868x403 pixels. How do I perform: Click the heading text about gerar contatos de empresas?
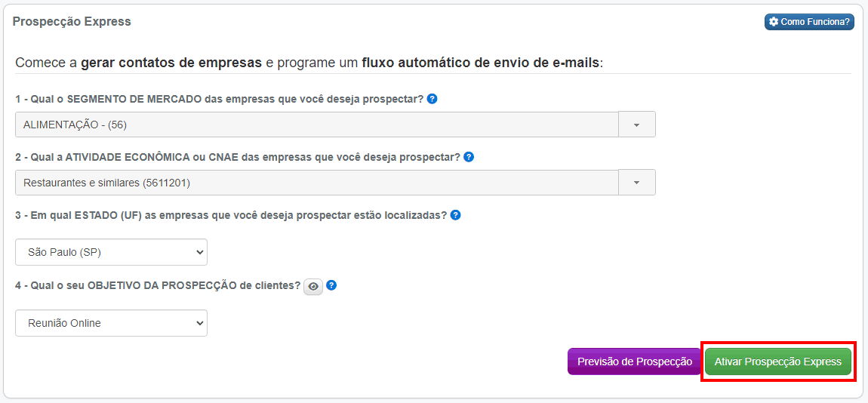click(309, 62)
